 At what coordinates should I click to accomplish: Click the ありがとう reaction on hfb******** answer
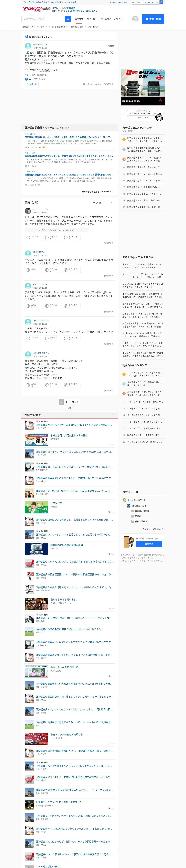coord(71,306)
